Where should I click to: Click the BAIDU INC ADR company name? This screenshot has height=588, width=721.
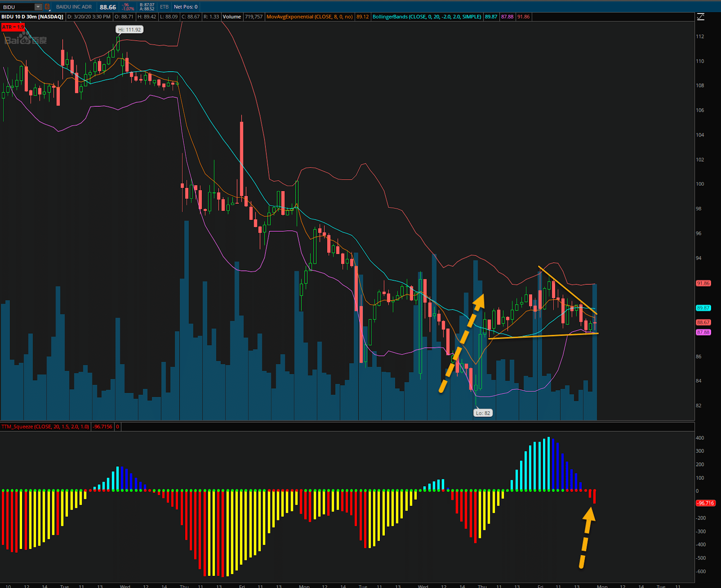point(74,7)
